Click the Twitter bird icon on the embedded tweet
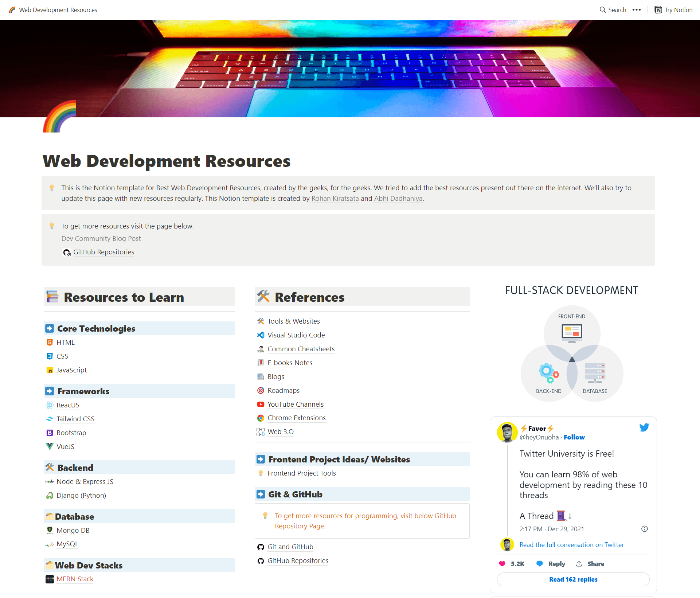700x598 pixels. coord(644,427)
